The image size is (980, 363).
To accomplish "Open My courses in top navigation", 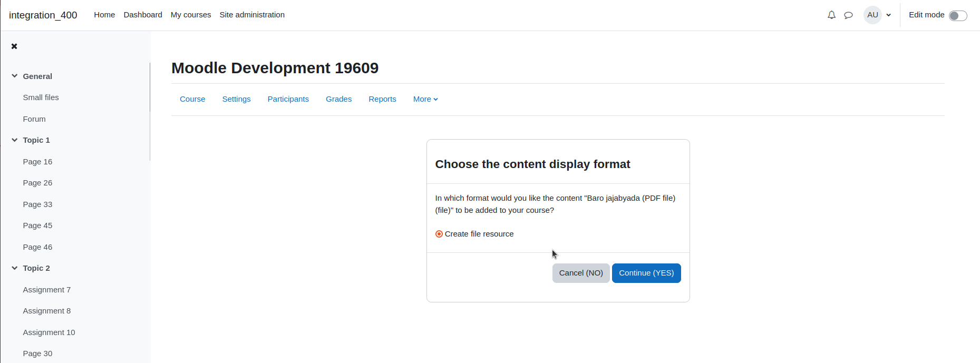I will (x=191, y=15).
